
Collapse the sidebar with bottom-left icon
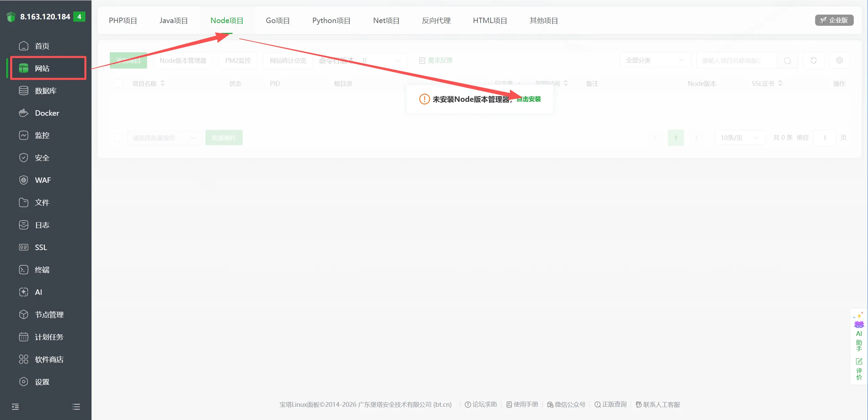click(15, 407)
